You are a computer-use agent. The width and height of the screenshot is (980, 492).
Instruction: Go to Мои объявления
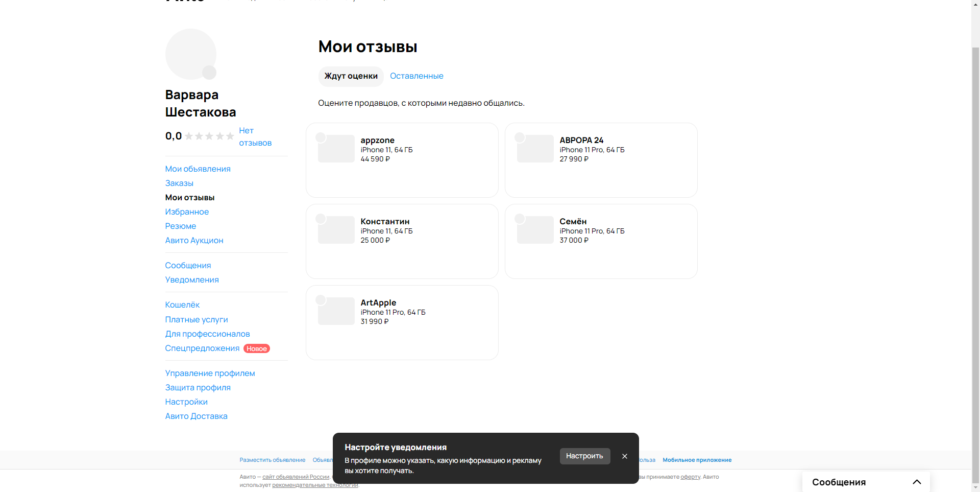click(x=198, y=169)
